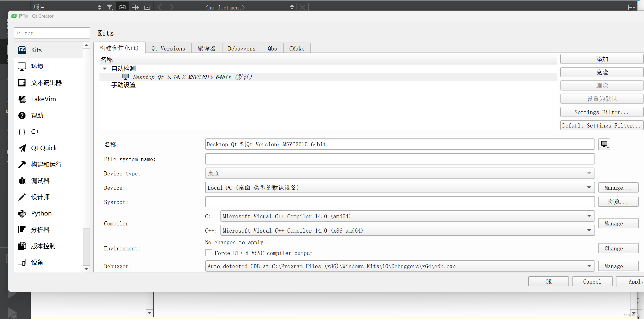Select the 版本控制 (Version Control) section

[43, 246]
